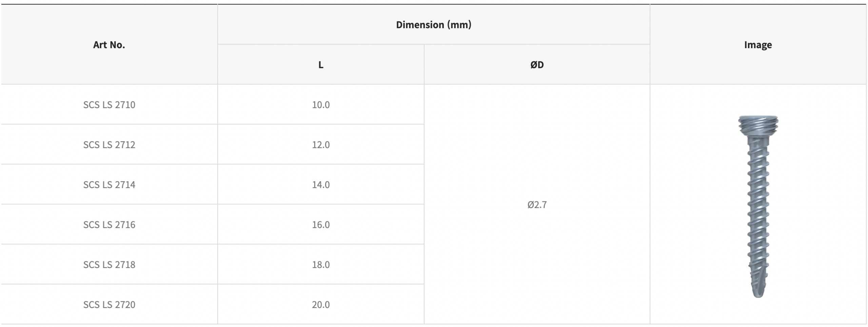Select article number SCS LS 2720
Screen dimensions: 868x327
coord(109,305)
